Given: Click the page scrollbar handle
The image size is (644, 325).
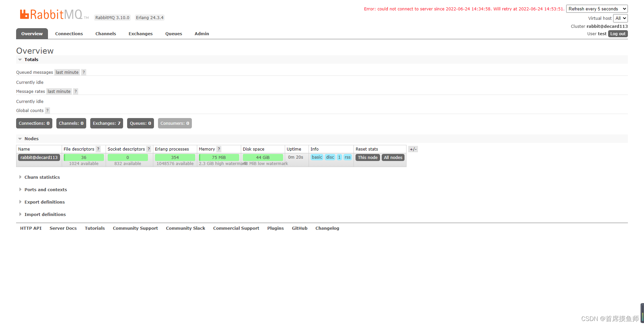Looking at the screenshot, I should pos(642,313).
